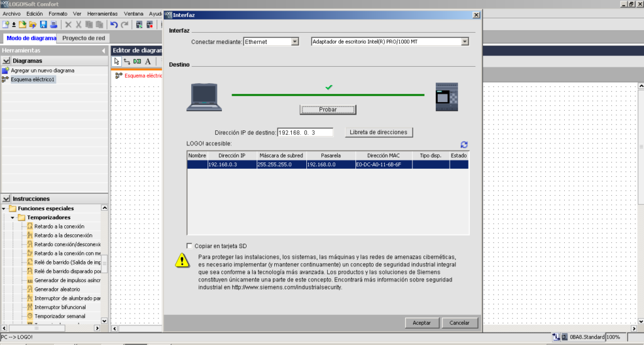Open the Herramientas menu
Image resolution: width=644 pixels, height=345 pixels.
[x=103, y=14]
